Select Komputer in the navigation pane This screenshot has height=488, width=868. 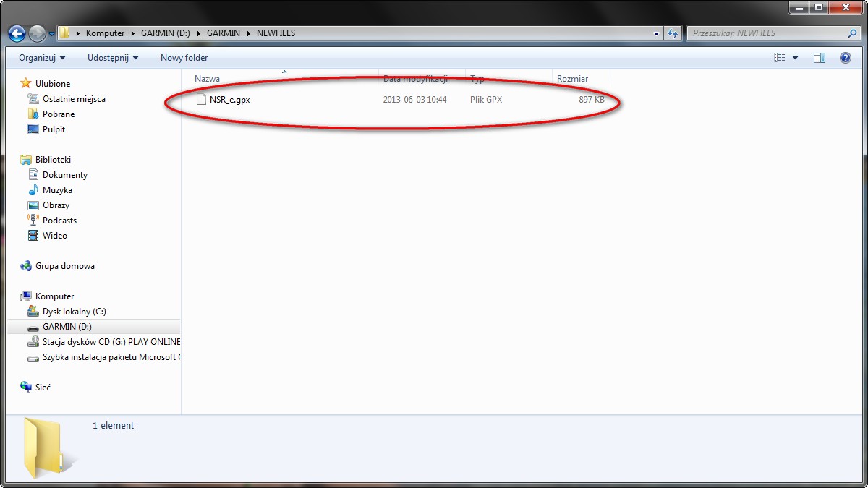(55, 296)
